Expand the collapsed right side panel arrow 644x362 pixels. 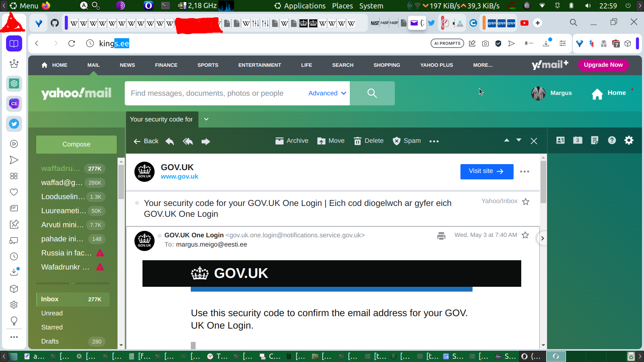point(542,238)
